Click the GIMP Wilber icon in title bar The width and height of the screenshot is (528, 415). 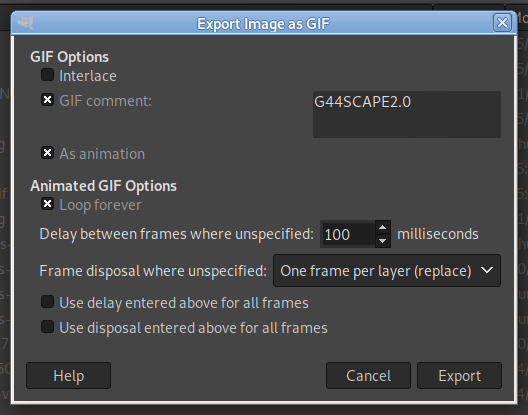point(25,23)
